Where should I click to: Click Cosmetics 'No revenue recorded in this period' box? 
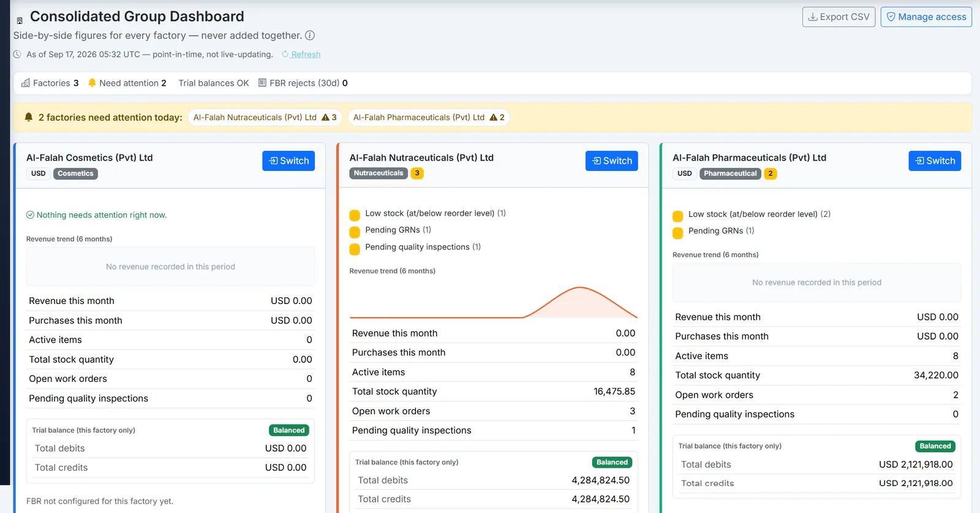coord(170,267)
